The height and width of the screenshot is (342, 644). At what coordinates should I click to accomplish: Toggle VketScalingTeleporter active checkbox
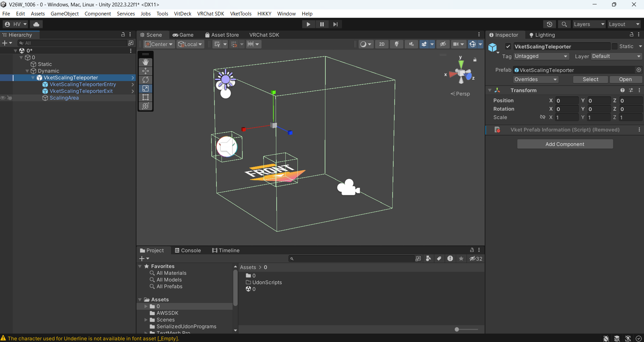pyautogui.click(x=508, y=47)
